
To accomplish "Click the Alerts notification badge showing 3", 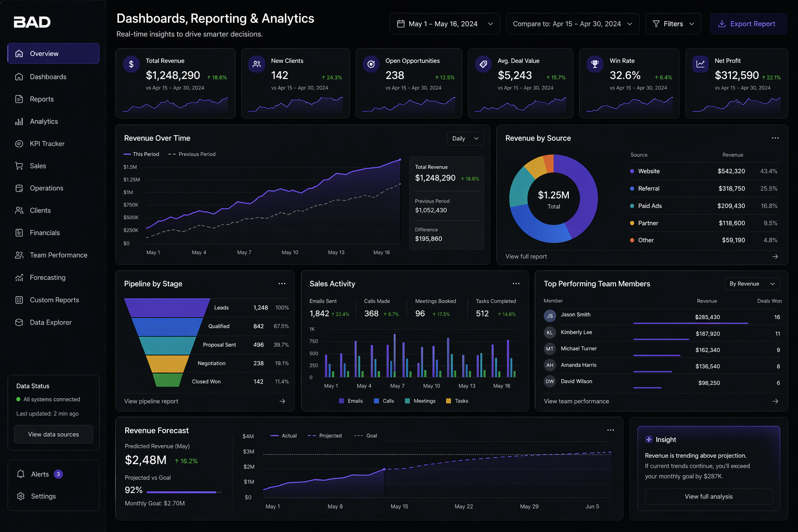I will click(x=58, y=474).
